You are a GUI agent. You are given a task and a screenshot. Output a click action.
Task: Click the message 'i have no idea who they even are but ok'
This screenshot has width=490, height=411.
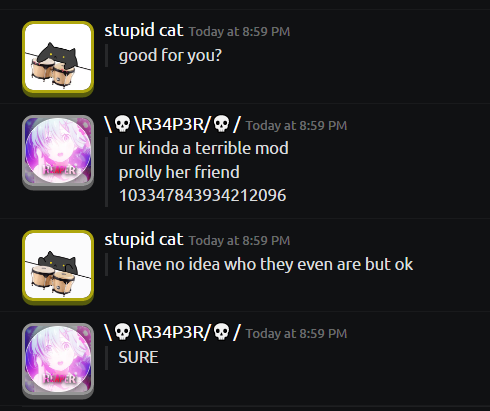(x=266, y=265)
